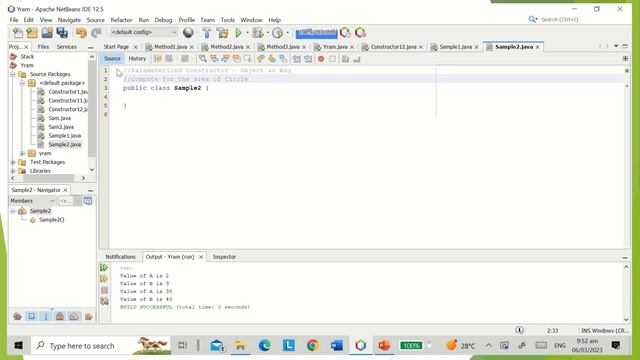Switch to the Inspector tab
Viewport: 640px width, 360px height.
point(224,257)
